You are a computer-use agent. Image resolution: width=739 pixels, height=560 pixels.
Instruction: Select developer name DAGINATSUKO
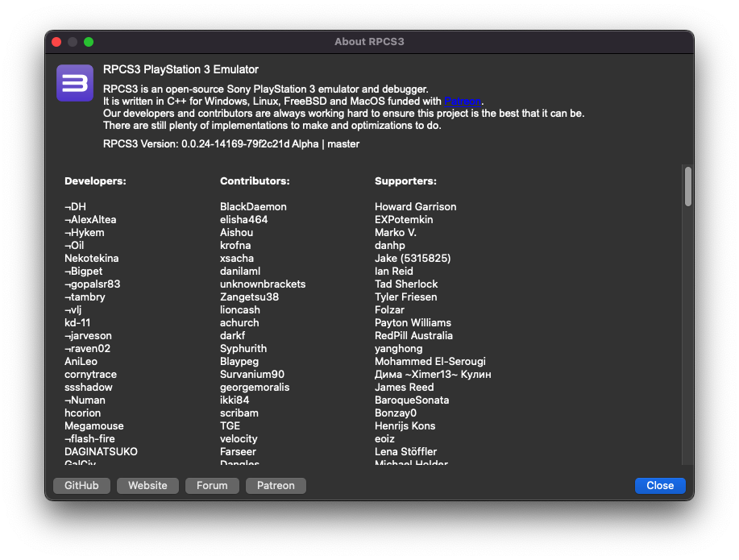[101, 451]
